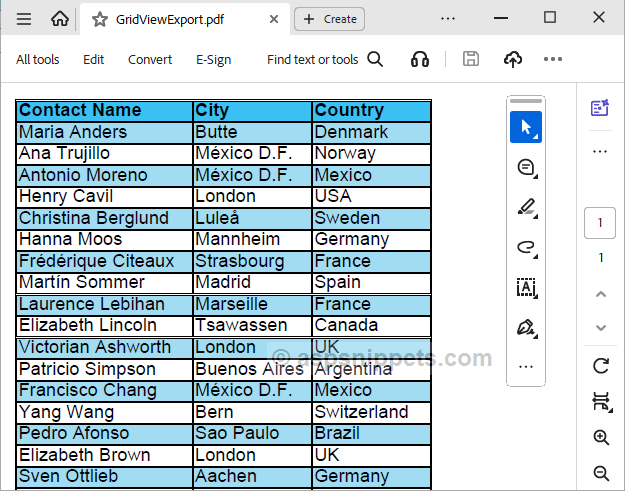Click Find text or tools search
The height and width of the screenshot is (491, 625).
point(312,59)
